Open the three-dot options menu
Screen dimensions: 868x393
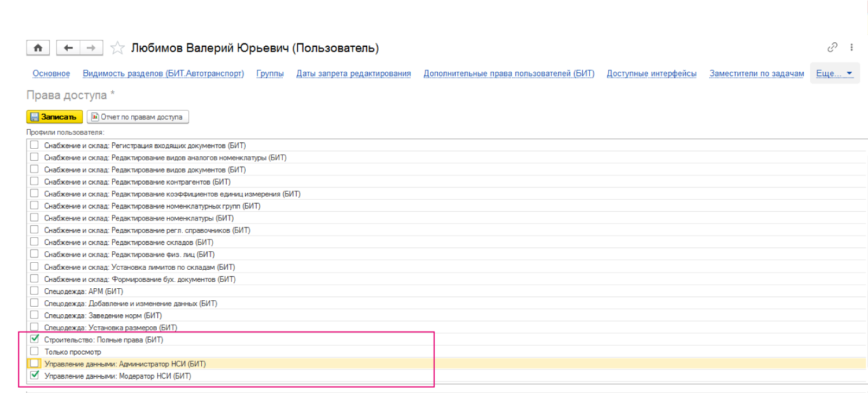852,47
